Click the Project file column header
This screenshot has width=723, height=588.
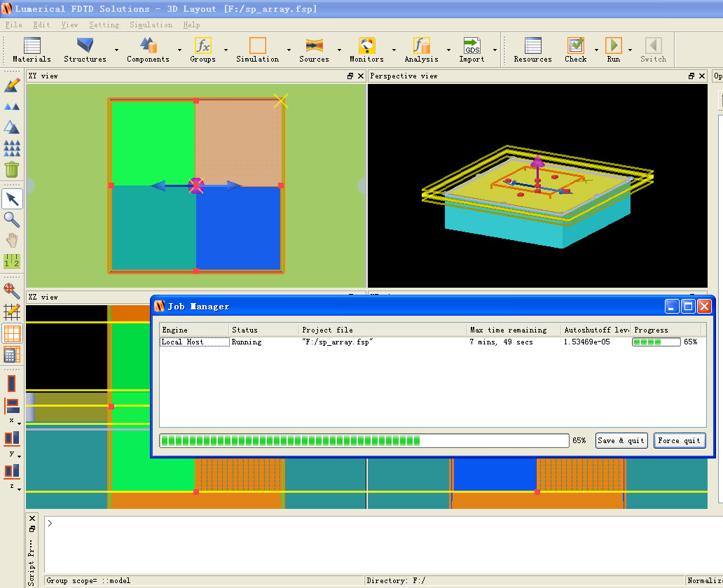tap(383, 330)
